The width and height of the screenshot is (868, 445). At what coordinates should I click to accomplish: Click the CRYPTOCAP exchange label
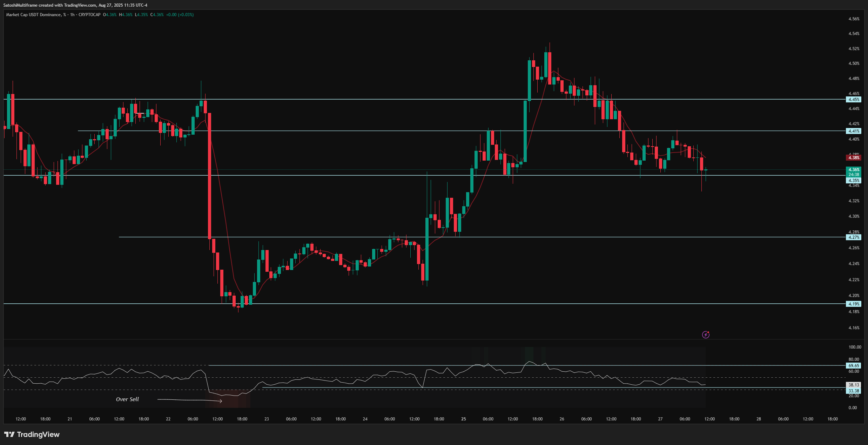pos(89,15)
